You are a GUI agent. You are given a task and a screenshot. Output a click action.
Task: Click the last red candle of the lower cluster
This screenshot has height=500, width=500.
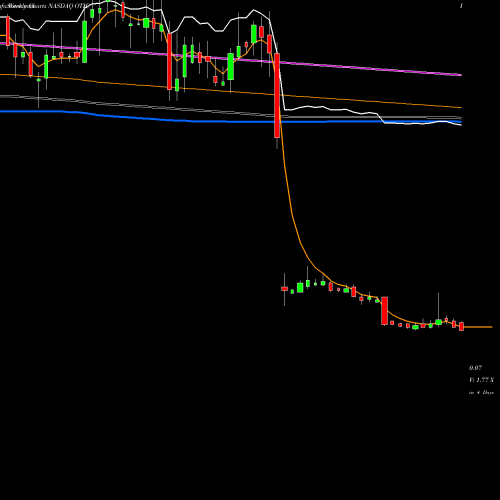(461, 326)
